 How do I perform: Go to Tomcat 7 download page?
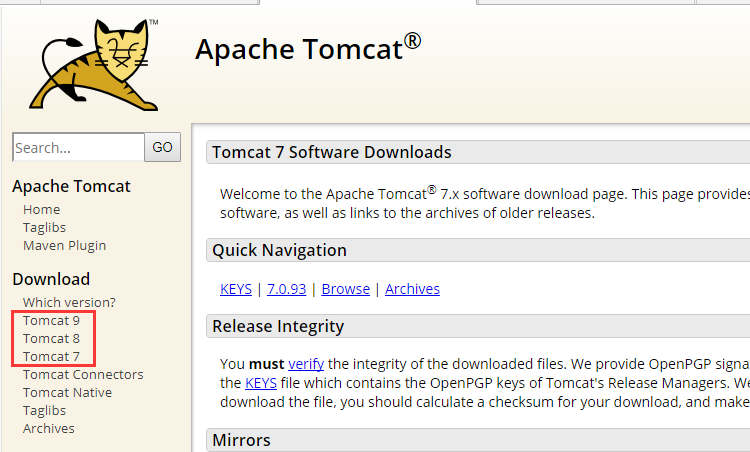point(51,357)
